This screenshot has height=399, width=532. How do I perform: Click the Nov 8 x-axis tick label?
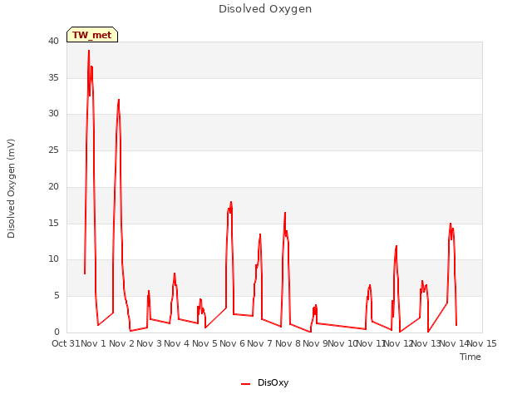(288, 343)
